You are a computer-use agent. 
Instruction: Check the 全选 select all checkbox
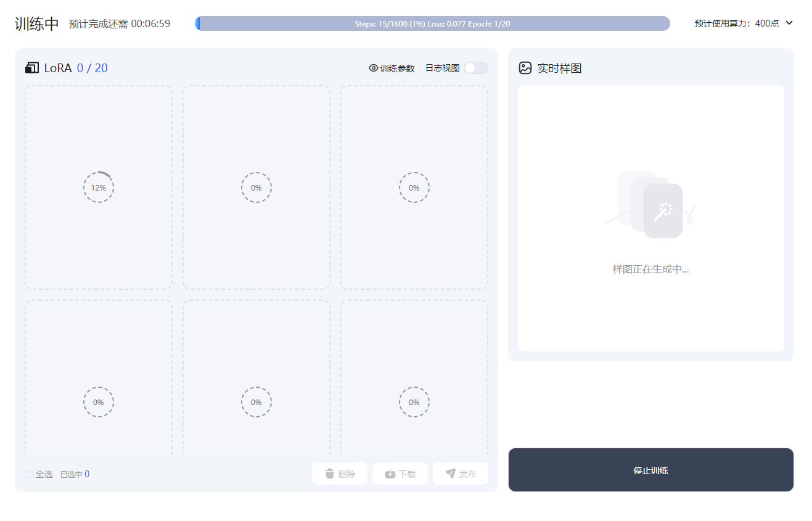click(29, 474)
